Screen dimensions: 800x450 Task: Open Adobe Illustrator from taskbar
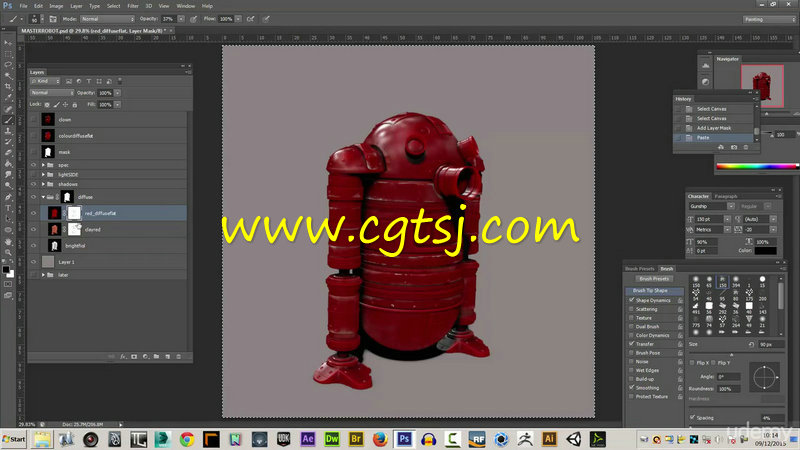(549, 439)
